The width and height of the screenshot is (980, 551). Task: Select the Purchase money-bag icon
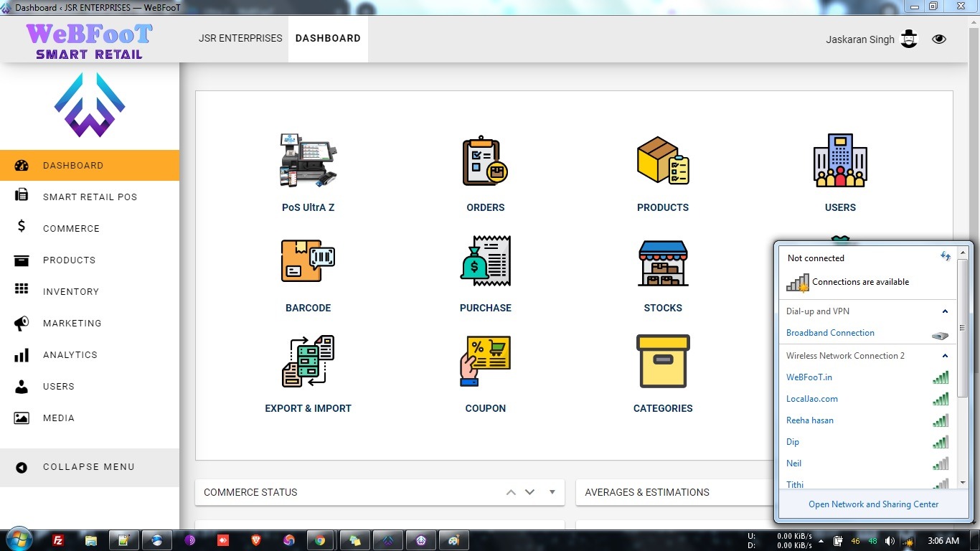click(486, 260)
